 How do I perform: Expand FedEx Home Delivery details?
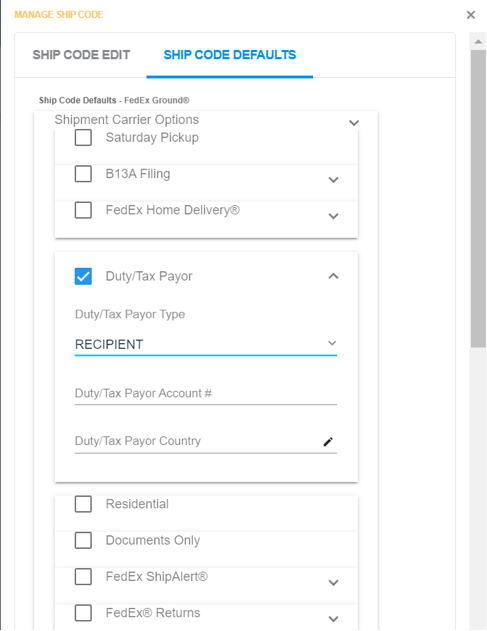tap(333, 216)
